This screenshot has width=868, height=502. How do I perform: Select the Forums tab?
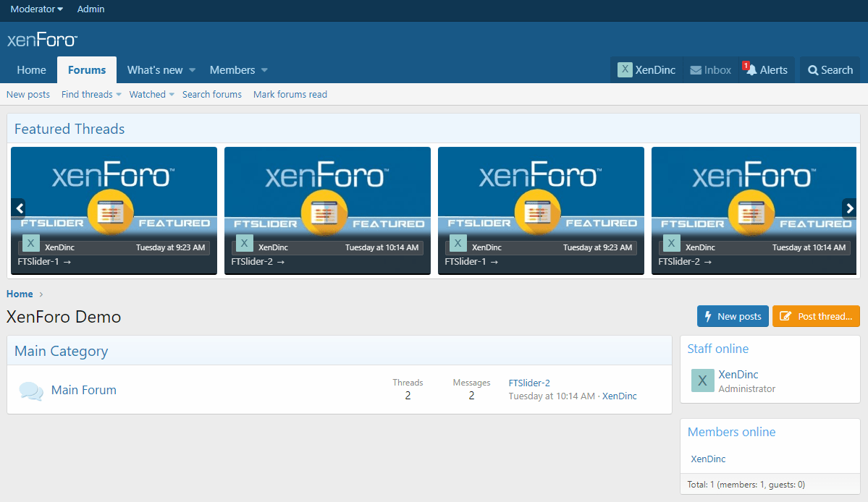[87, 70]
